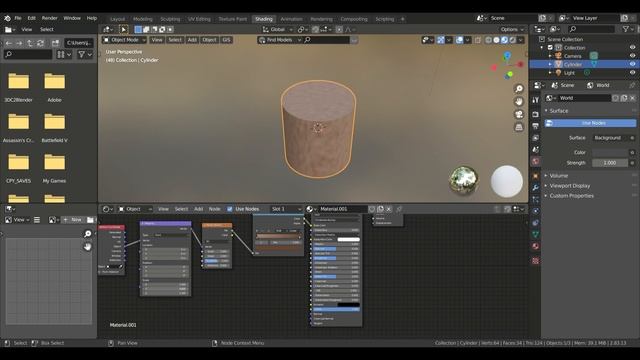Go forward in file browser history
640x360 pixels.
[19, 43]
